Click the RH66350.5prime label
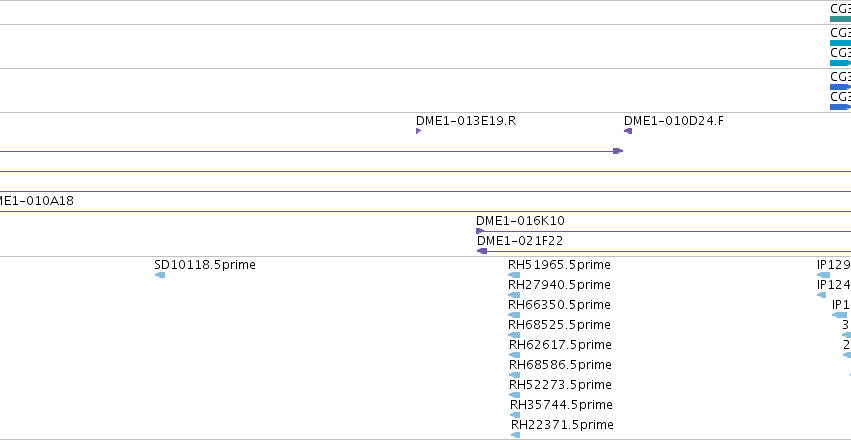851x440 pixels. tap(559, 304)
